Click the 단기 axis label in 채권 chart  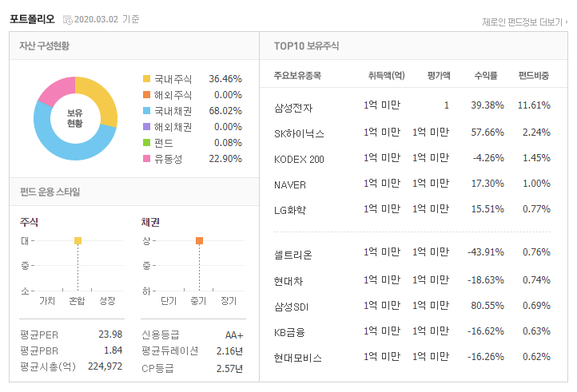point(169,301)
